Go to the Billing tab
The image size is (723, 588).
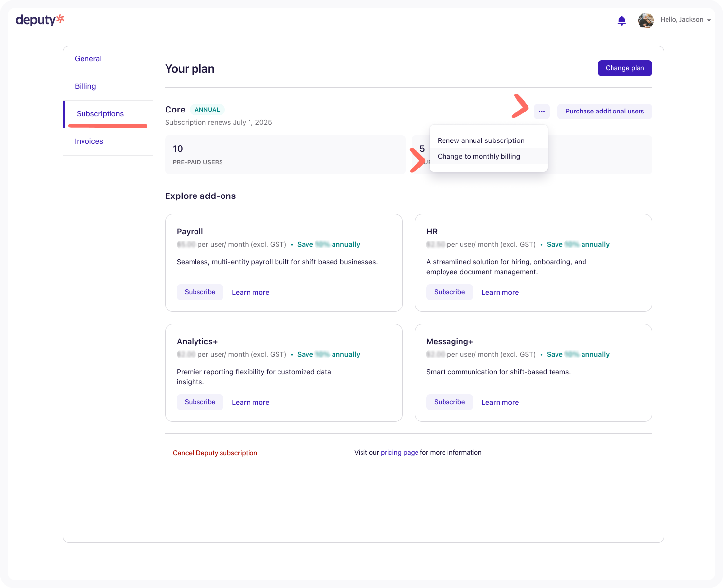(x=85, y=86)
